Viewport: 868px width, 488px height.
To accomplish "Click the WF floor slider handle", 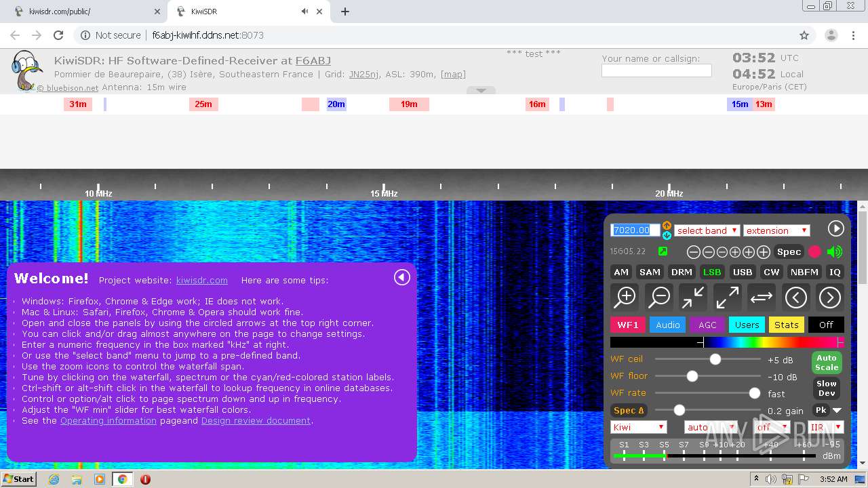I will (x=692, y=376).
